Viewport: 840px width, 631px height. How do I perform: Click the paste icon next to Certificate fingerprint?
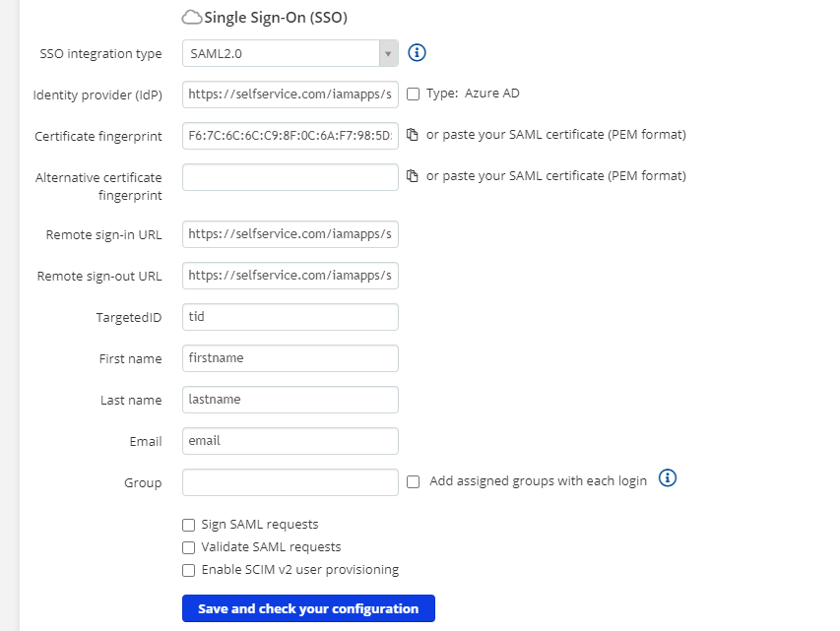(x=413, y=135)
